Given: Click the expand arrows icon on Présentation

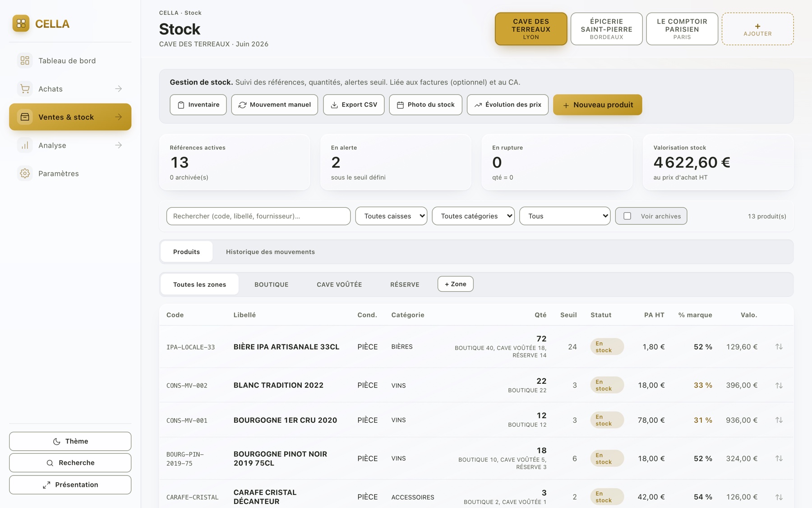Looking at the screenshot, I should [x=46, y=485].
